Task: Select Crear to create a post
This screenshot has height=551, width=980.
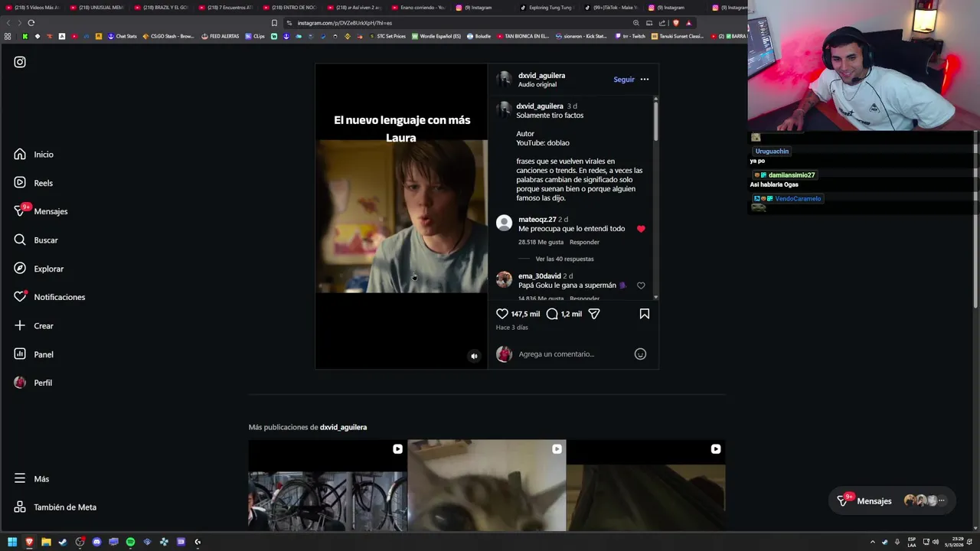Action: point(34,326)
